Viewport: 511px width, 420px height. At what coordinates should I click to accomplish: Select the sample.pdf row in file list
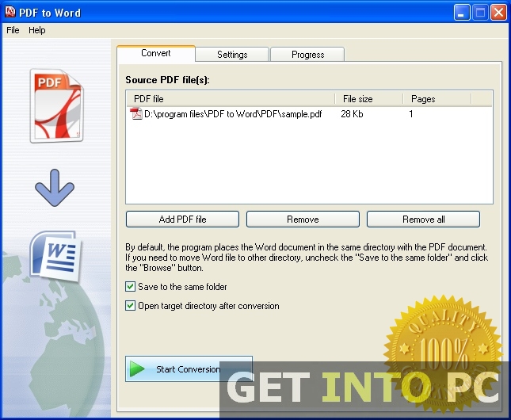click(x=238, y=114)
